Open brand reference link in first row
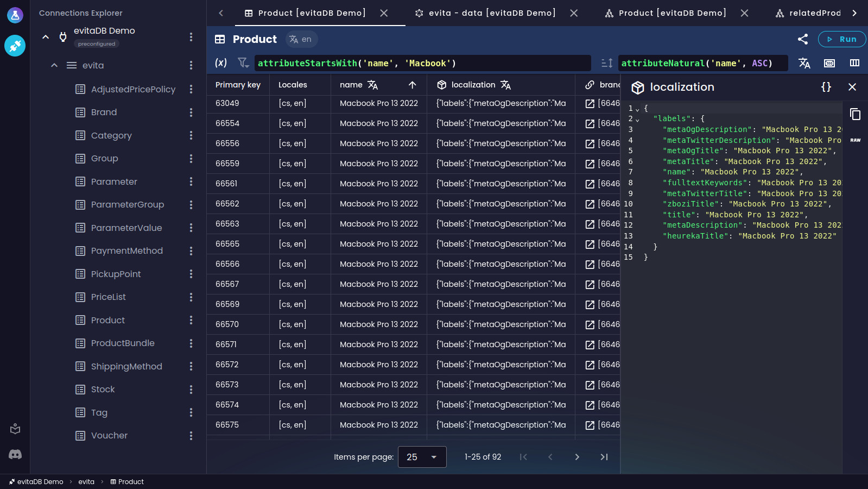Viewport: 868px width, 489px height. [x=590, y=103]
